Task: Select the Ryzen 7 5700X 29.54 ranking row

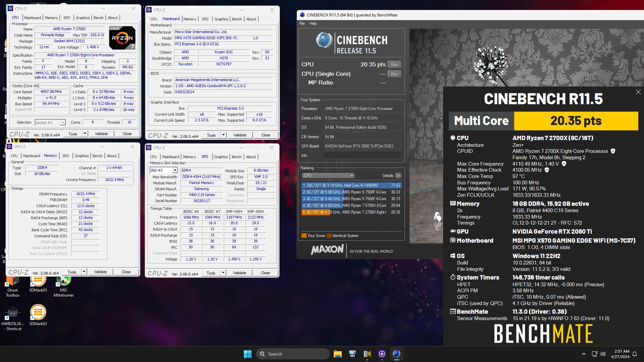Action: (351, 205)
